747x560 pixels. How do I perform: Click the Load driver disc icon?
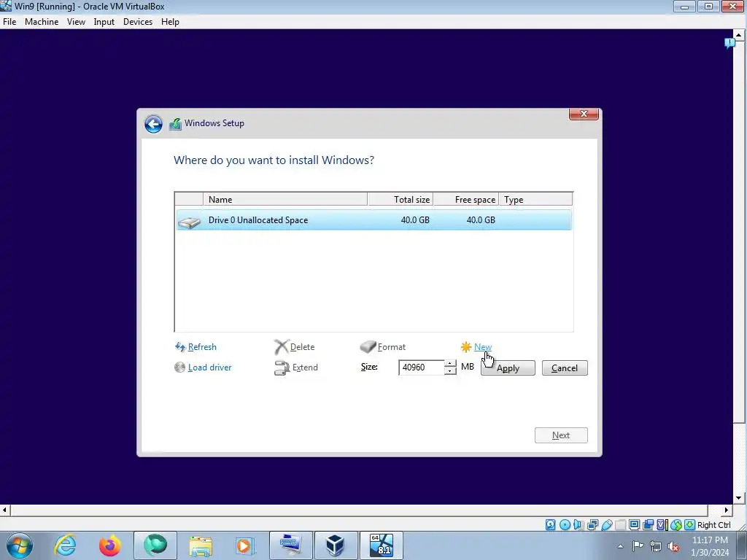[179, 367]
